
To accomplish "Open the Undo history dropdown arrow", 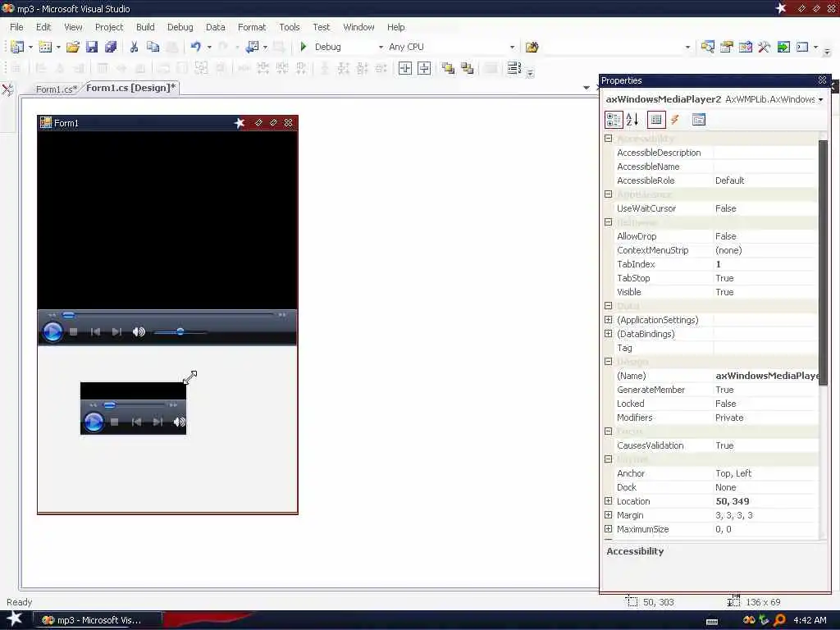I will coord(209,47).
